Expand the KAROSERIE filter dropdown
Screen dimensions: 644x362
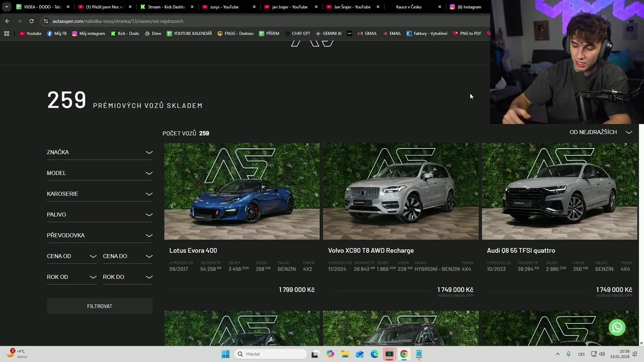coord(100,194)
